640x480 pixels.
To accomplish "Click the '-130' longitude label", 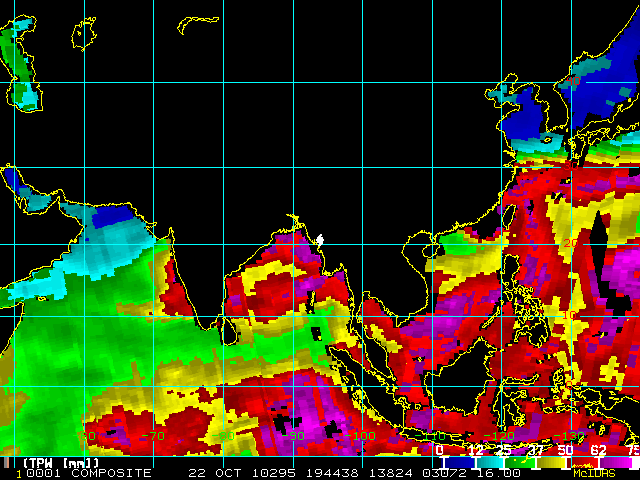I will [x=569, y=436].
